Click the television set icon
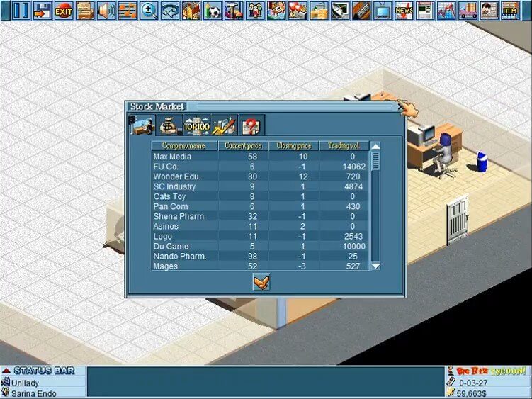The width and height of the screenshot is (532, 399). point(383,10)
